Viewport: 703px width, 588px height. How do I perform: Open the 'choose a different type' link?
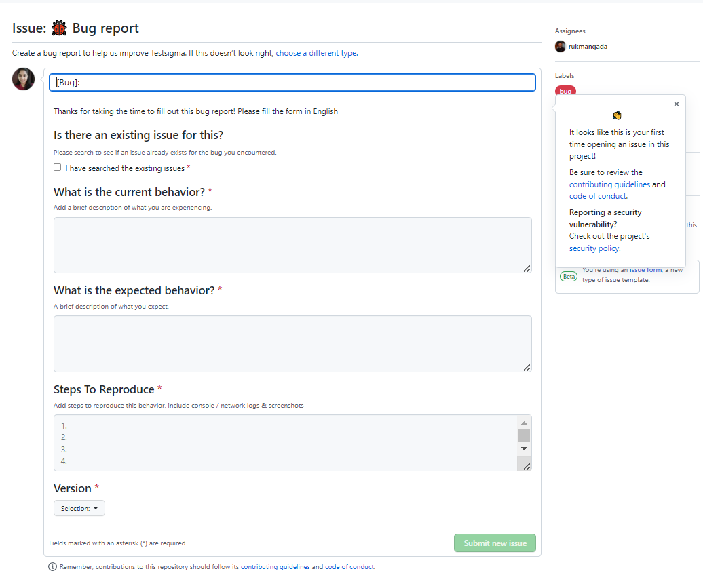(x=316, y=52)
